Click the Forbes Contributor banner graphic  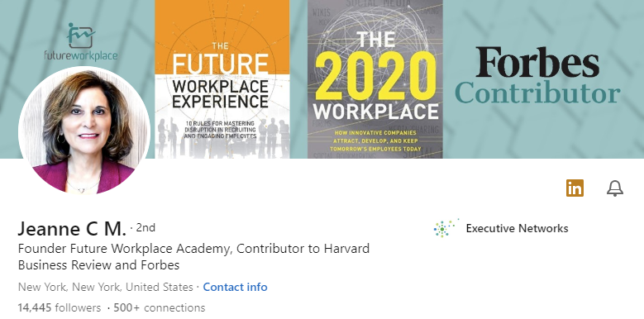click(537, 75)
